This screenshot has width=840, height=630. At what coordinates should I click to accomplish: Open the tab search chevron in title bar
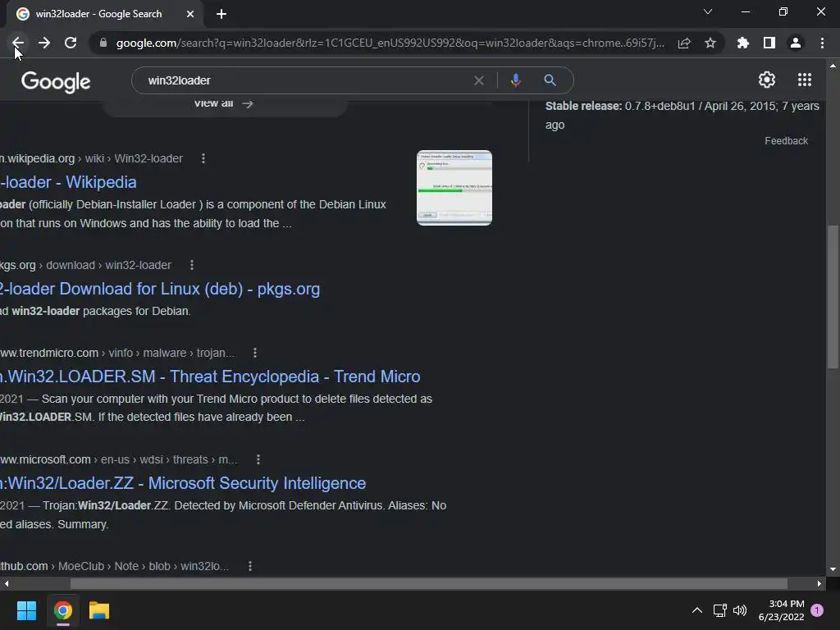[708, 11]
